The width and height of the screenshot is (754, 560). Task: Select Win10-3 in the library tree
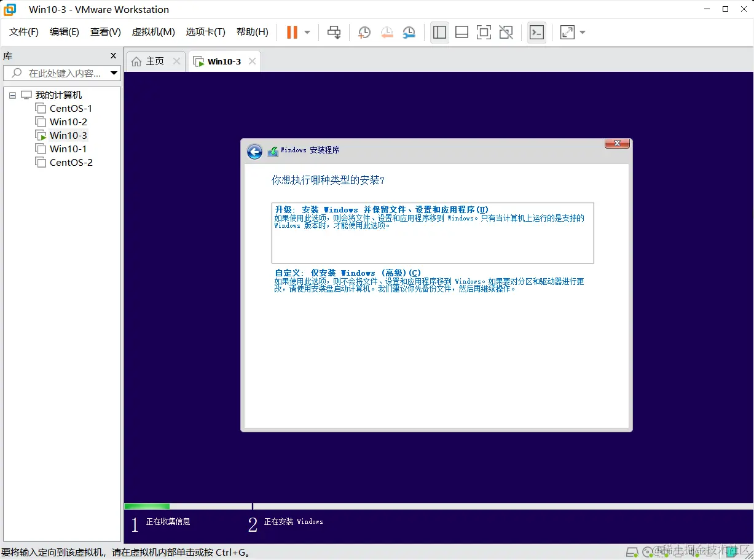pyautogui.click(x=68, y=136)
